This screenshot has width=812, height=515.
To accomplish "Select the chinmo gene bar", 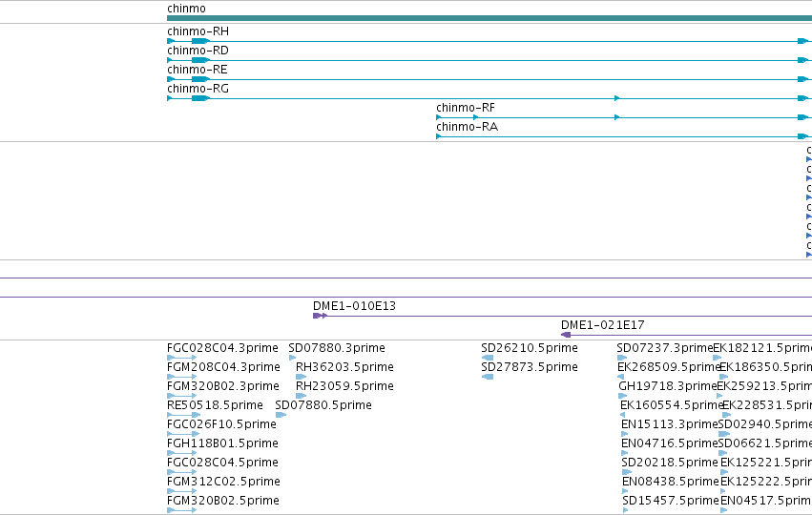I will [x=489, y=18].
